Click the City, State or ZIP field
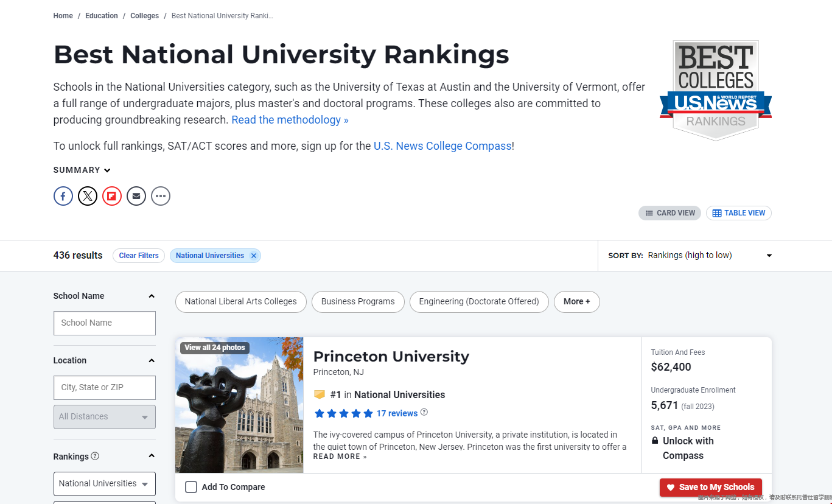The height and width of the screenshot is (504, 832). tap(105, 388)
